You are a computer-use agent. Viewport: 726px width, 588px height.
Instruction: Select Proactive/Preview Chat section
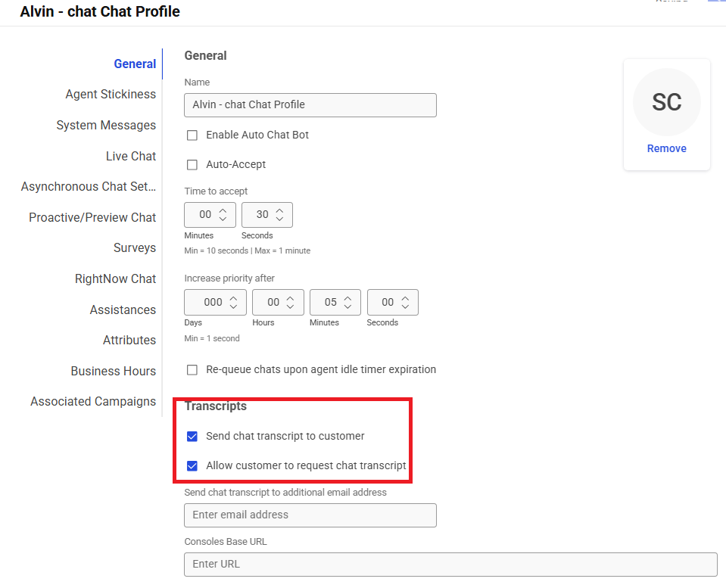(x=92, y=218)
